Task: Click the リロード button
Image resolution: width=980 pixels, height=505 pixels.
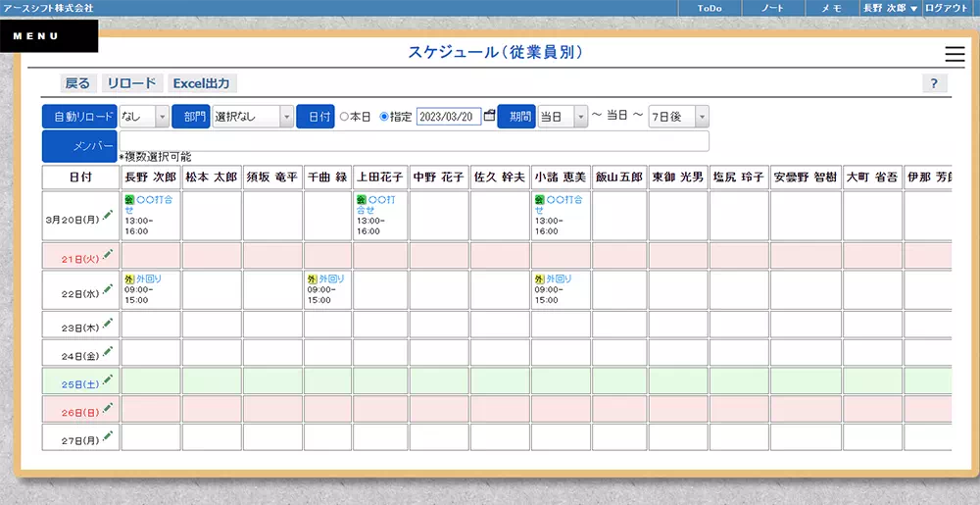Action: pos(132,83)
